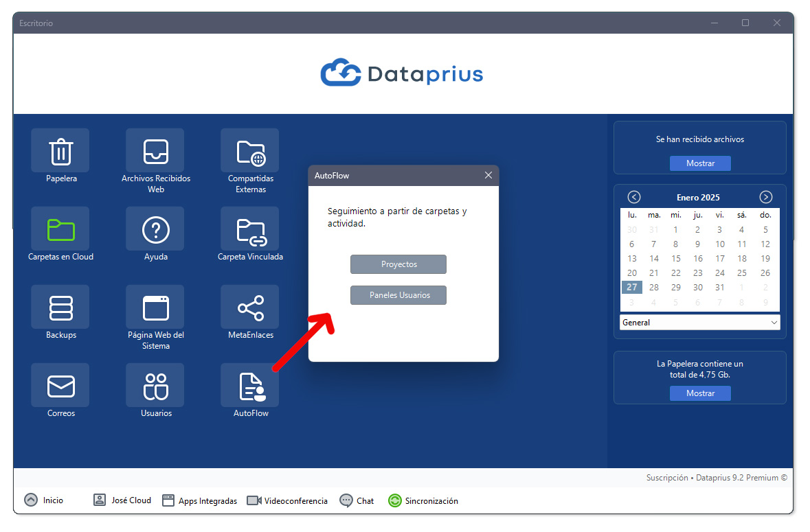Maximize the Escritorio window
Image resolution: width=810 pixels, height=532 pixels.
coord(745,23)
